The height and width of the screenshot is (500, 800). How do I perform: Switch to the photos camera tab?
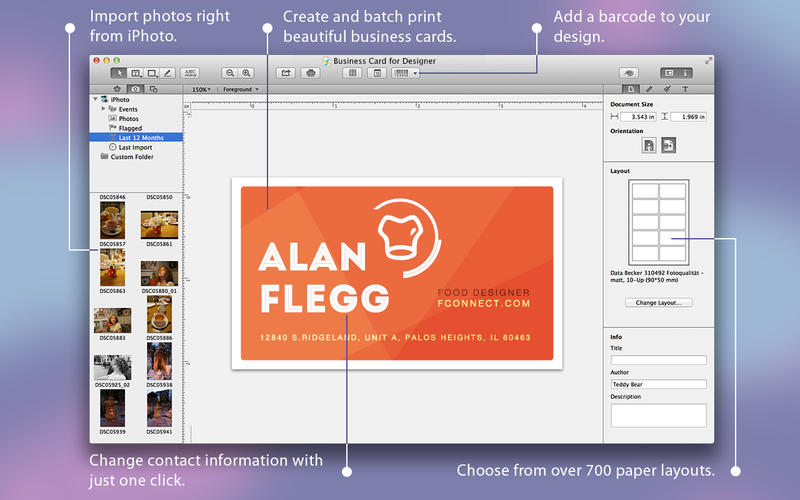[135, 89]
